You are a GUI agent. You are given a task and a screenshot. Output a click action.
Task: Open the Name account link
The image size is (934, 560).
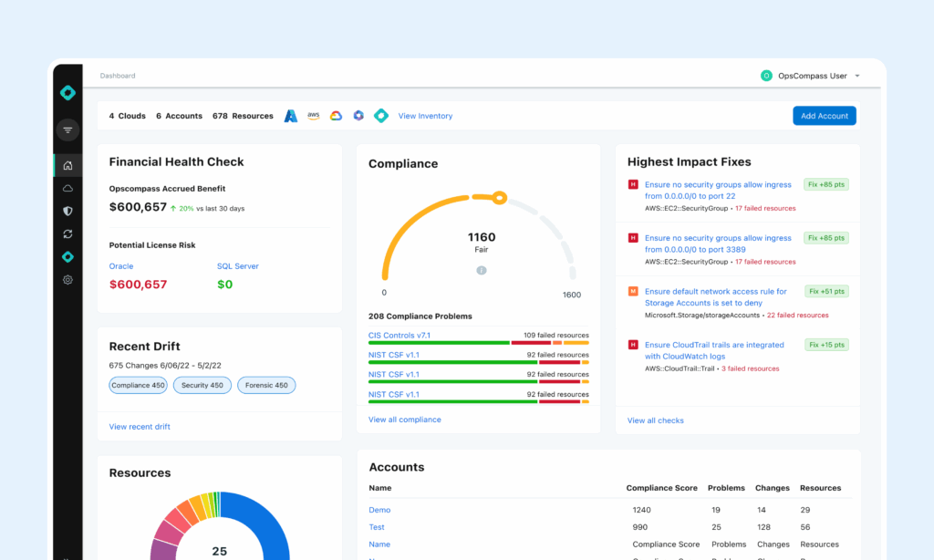379,544
